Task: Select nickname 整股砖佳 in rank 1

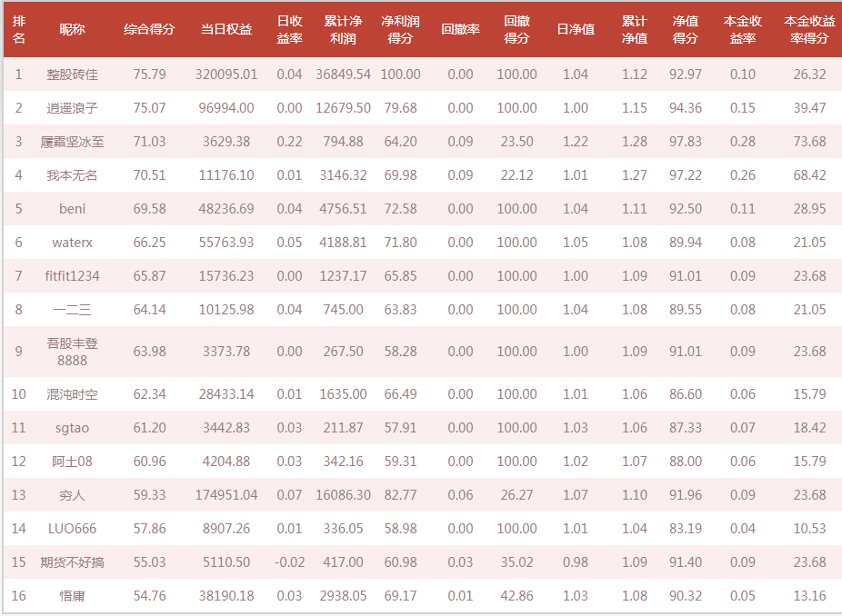Action: point(72,75)
